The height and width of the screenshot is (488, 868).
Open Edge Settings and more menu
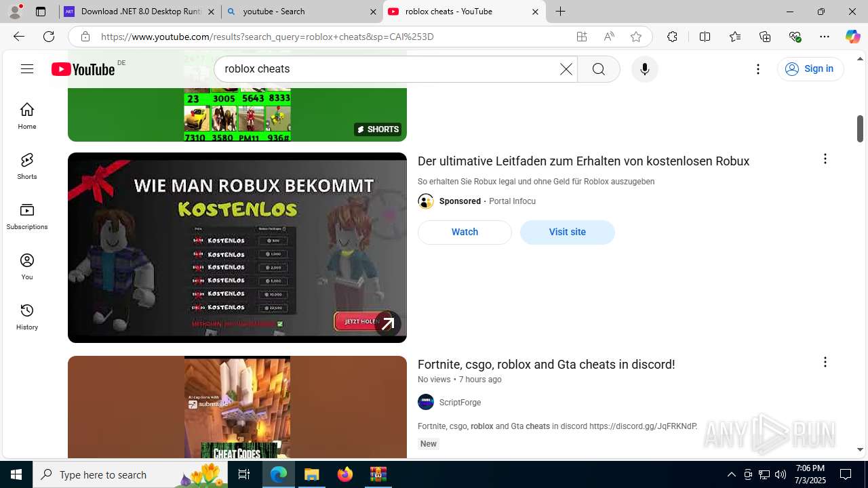pos(825,37)
